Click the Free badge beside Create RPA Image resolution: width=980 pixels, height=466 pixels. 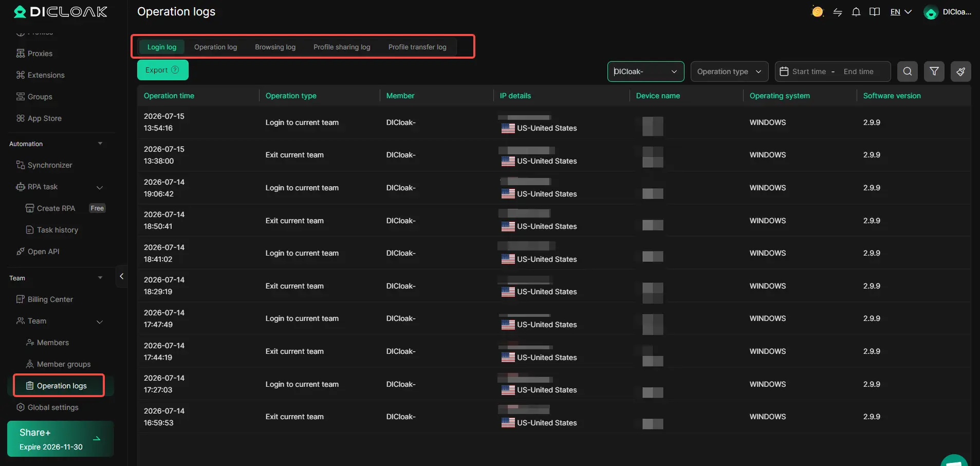click(97, 208)
